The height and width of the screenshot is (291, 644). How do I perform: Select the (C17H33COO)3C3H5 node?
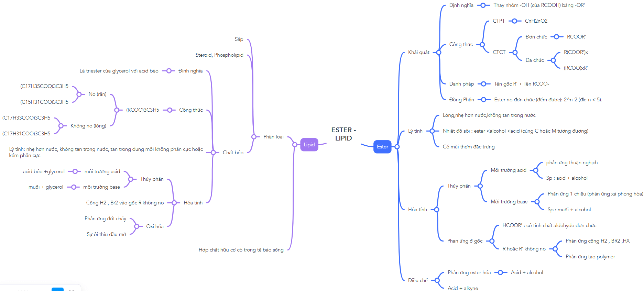[26, 118]
